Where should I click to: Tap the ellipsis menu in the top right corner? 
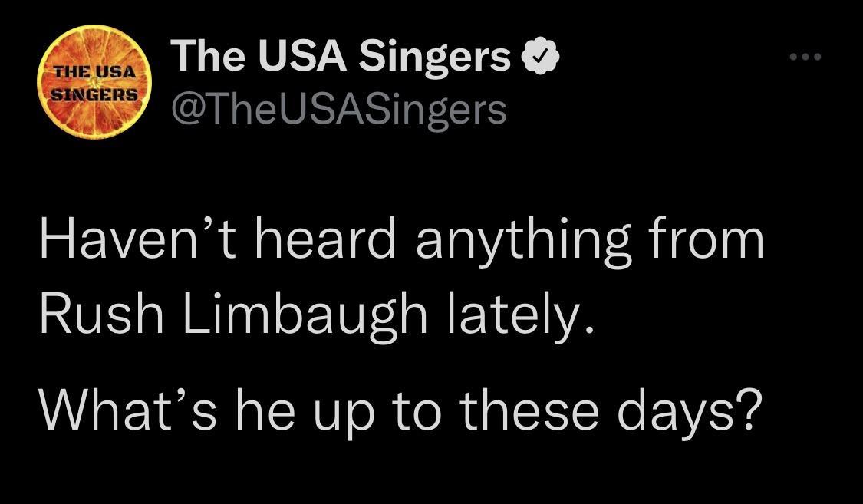coord(805,55)
